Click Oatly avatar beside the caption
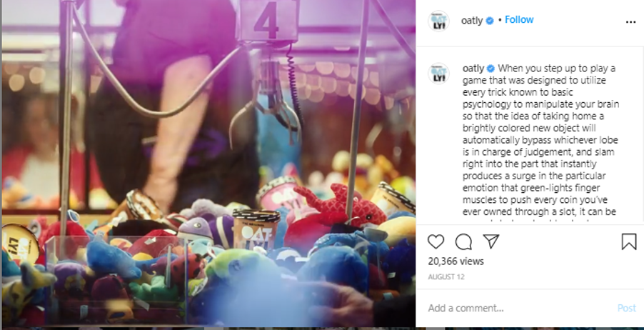The width and height of the screenshot is (644, 330). coord(438,74)
